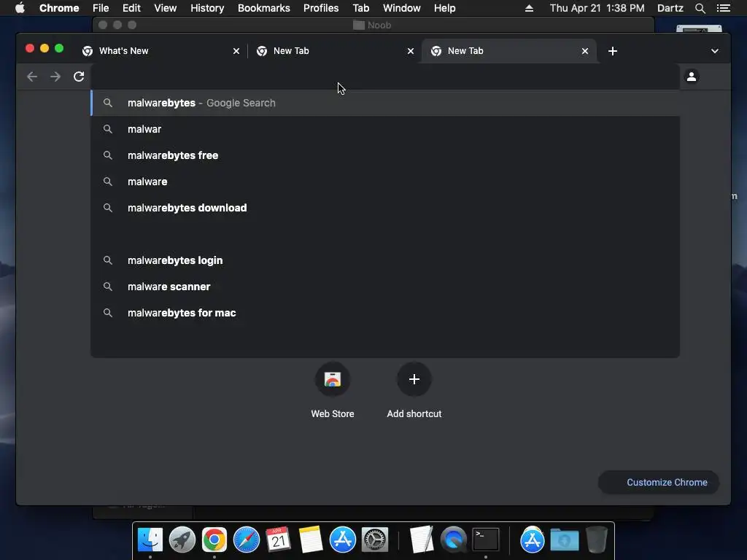Screen dimensions: 747x560
Task: Close the What's New tab
Action: coord(236,51)
